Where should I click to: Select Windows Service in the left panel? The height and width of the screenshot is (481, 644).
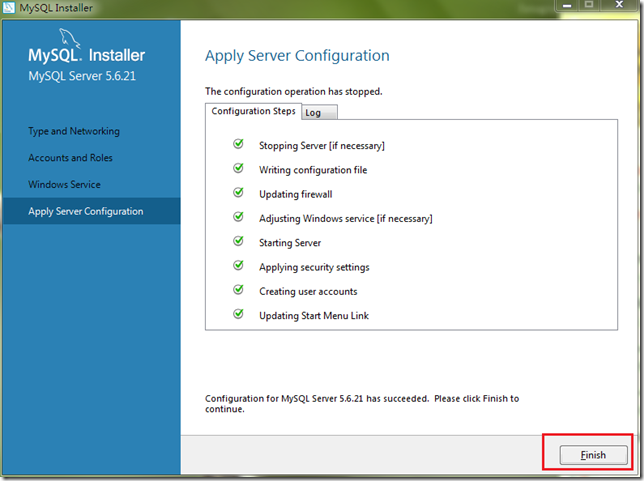[x=64, y=185]
